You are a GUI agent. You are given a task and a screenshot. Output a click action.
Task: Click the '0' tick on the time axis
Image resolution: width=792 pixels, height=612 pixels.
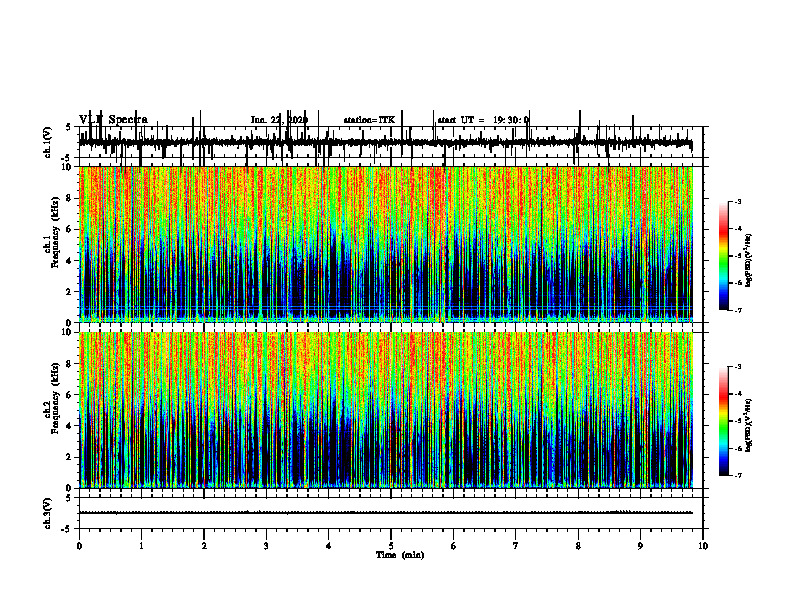[79, 546]
